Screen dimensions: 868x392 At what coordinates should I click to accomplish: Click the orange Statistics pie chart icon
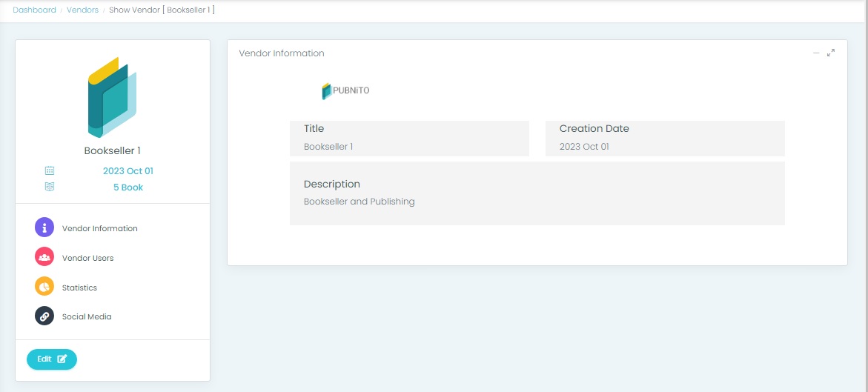44,287
